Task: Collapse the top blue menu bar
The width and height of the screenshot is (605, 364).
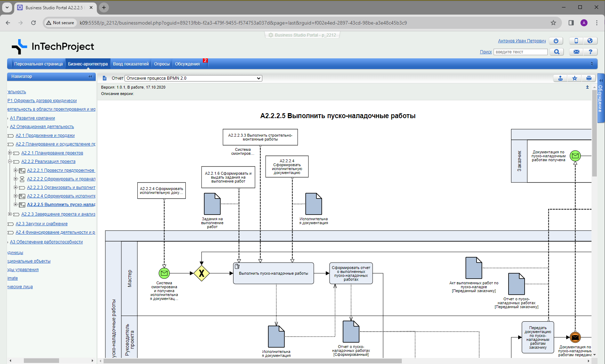Action: 591,64
